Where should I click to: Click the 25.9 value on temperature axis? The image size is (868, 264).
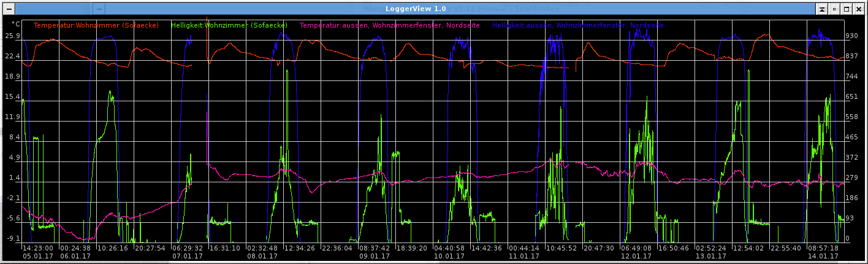point(12,36)
